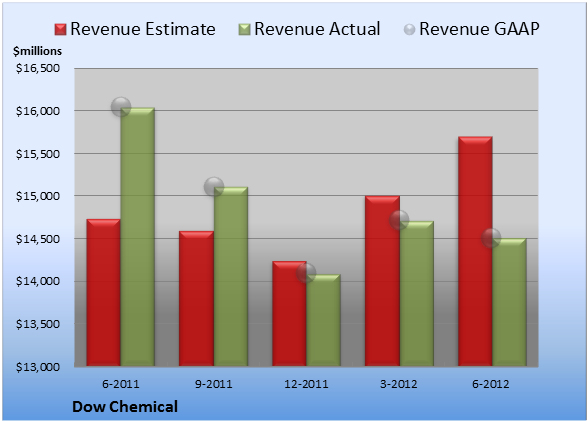Select the 'Revenue GAAP' legend label
Image resolution: width=588 pixels, height=422 pixels.
point(480,29)
